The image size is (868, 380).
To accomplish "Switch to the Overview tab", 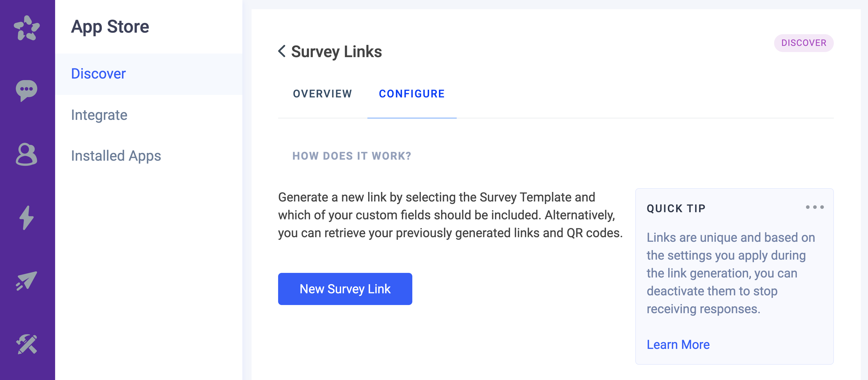I will (322, 94).
